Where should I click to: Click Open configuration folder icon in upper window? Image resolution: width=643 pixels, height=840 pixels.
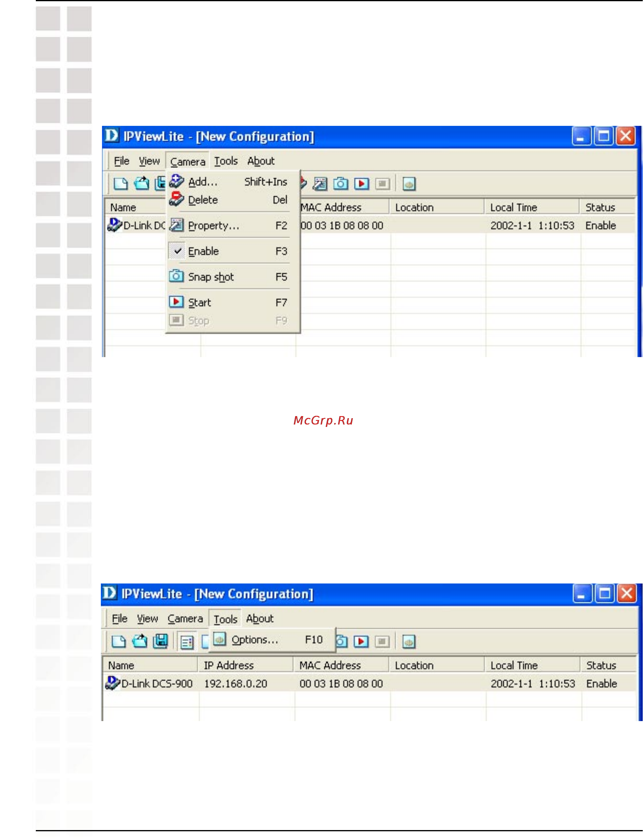click(x=141, y=183)
